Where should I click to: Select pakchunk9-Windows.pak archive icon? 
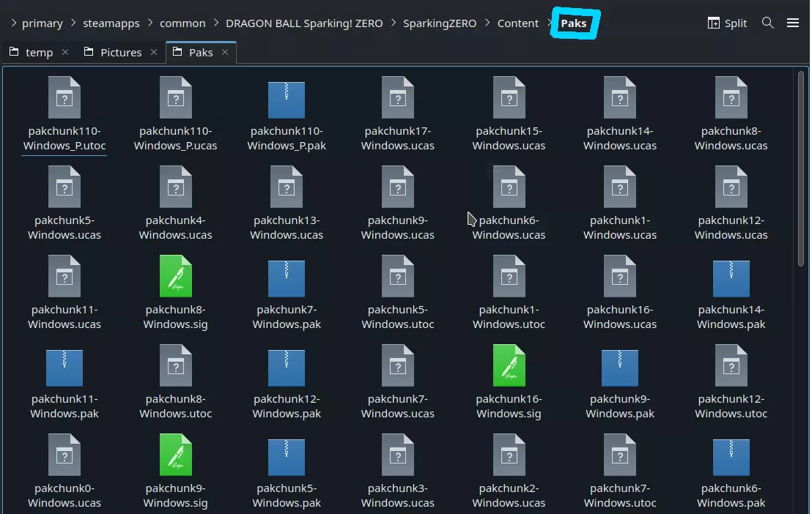pos(620,368)
